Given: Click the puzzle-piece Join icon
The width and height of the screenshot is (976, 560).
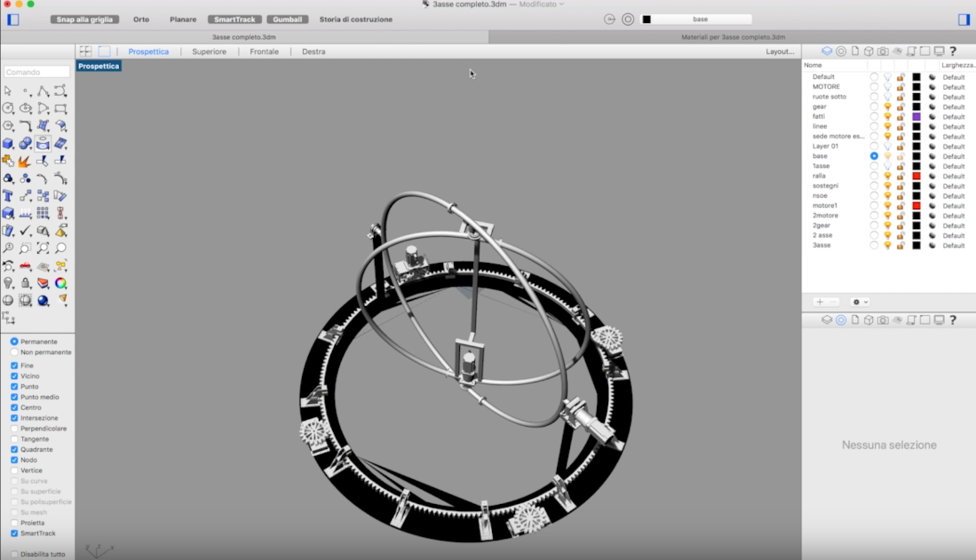Looking at the screenshot, I should (x=8, y=161).
